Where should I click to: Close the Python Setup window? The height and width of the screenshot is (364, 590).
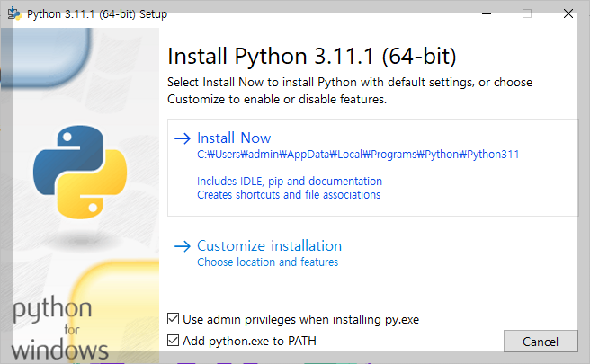[x=568, y=13]
